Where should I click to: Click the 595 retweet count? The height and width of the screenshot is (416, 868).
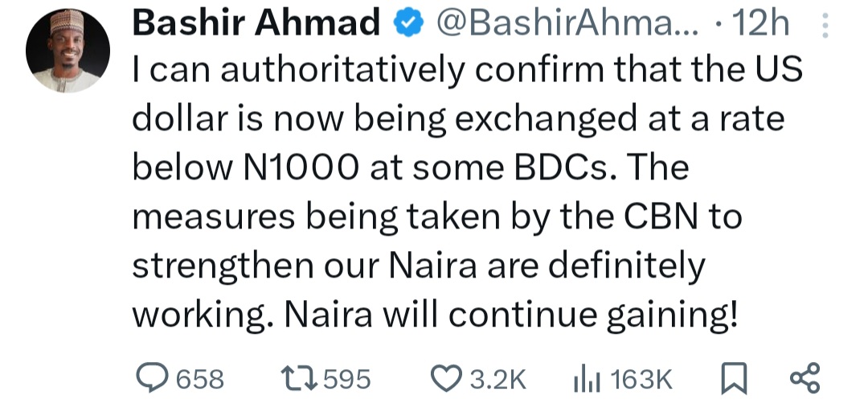pos(347,379)
